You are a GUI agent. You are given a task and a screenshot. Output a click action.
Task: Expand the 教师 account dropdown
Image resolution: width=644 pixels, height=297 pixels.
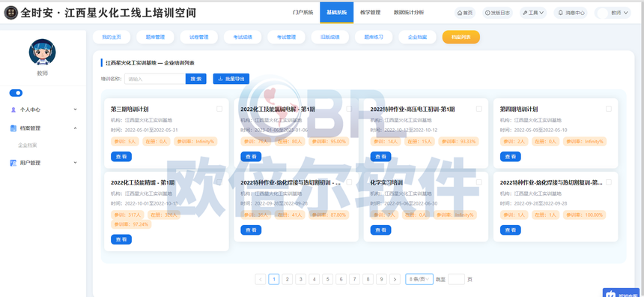pyautogui.click(x=613, y=13)
